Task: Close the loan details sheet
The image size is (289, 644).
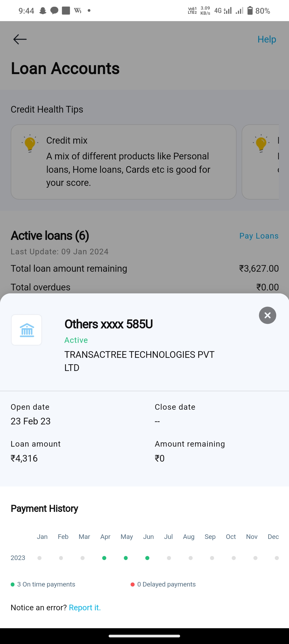Action: pos(267,315)
